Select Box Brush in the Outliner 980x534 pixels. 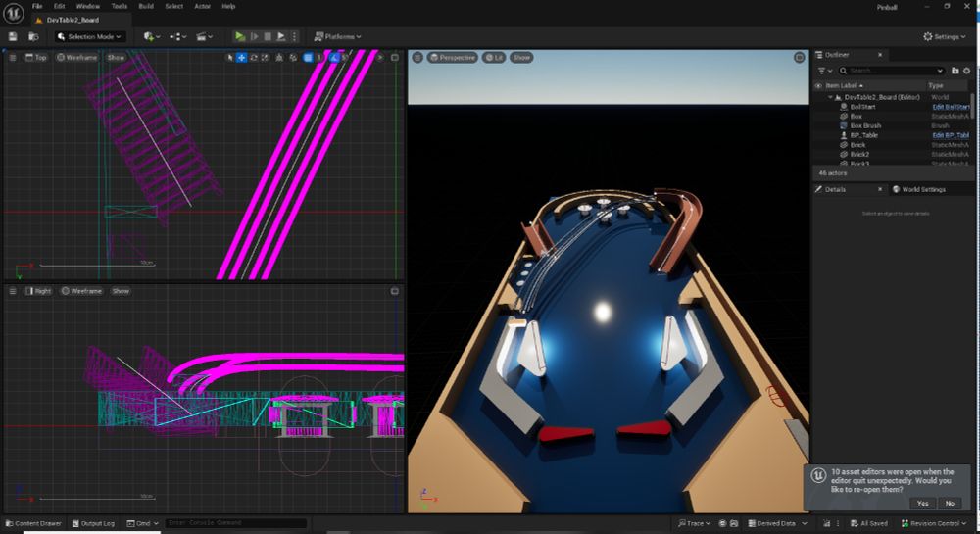(865, 125)
